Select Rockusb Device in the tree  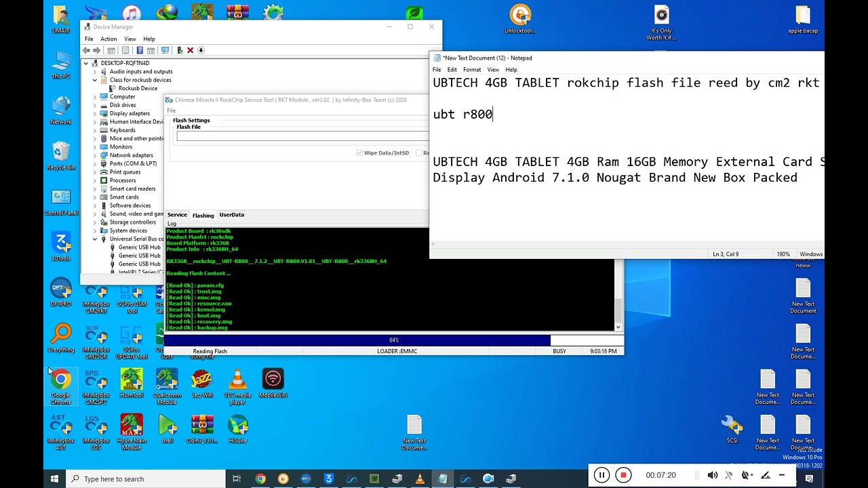pos(138,88)
